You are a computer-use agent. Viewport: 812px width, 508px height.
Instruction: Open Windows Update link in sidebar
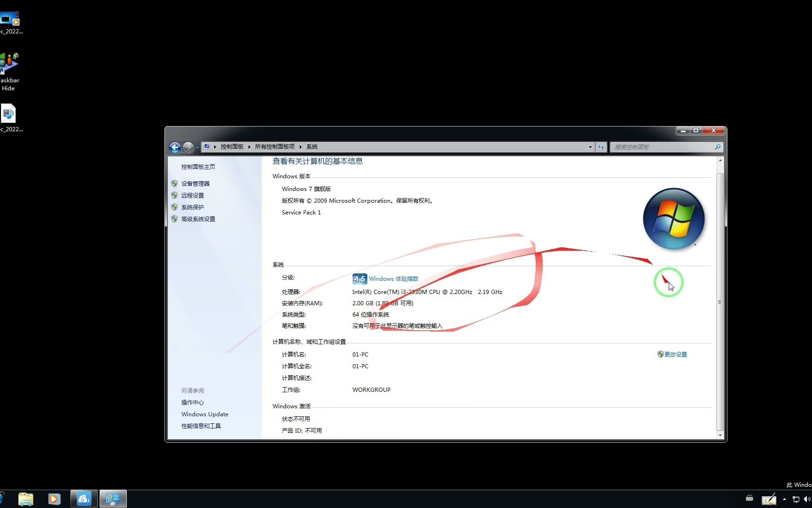coord(205,414)
